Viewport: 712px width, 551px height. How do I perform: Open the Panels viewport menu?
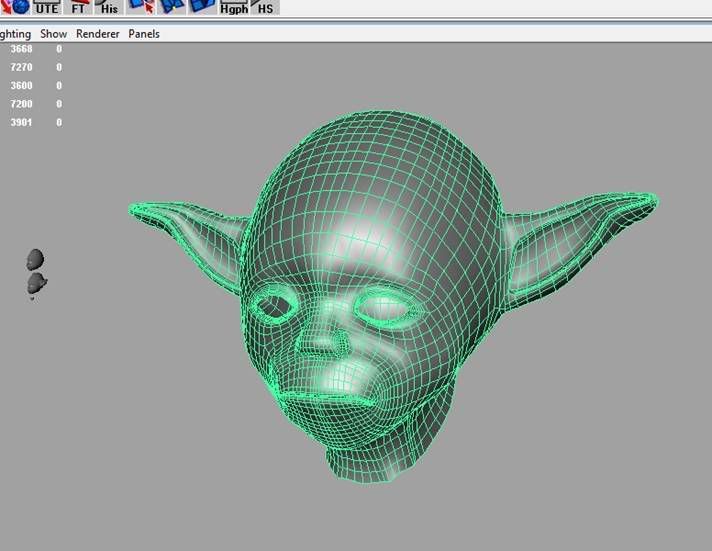point(144,34)
